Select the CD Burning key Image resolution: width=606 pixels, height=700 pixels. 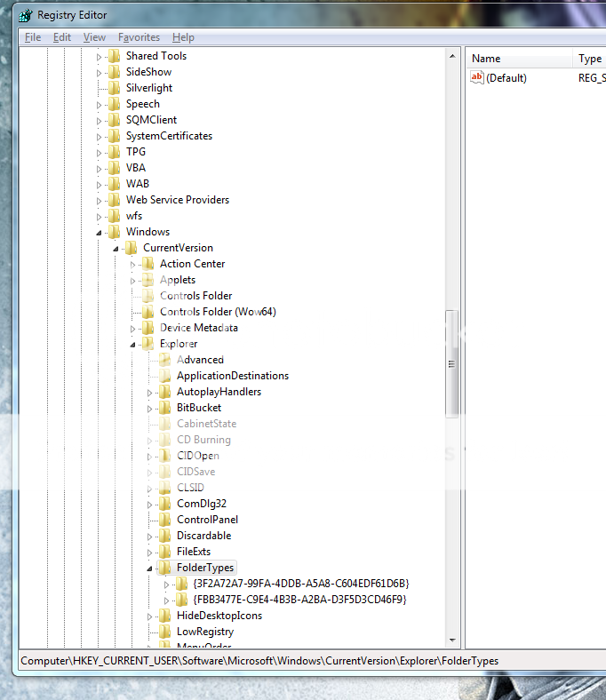tap(203, 440)
